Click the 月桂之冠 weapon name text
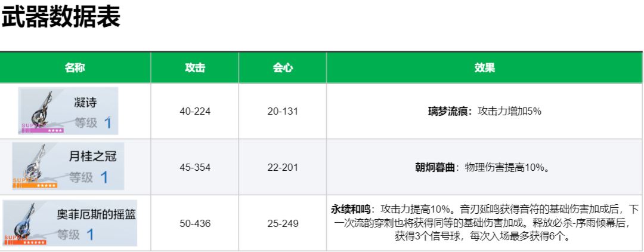This screenshot has height=252, width=644. 92,156
